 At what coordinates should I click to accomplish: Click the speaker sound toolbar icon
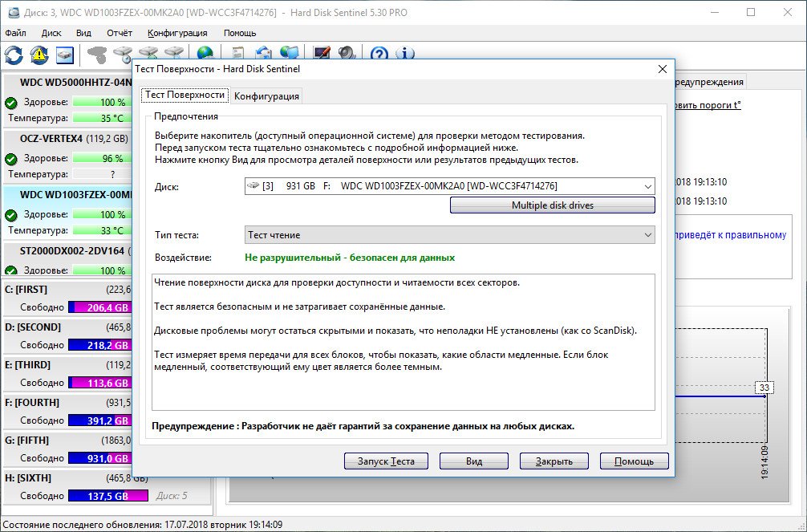347,54
